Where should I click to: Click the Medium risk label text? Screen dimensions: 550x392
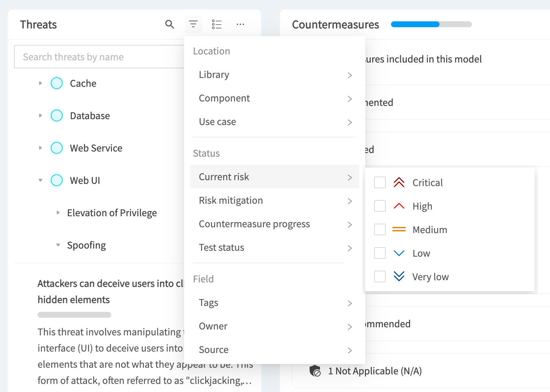(x=430, y=229)
